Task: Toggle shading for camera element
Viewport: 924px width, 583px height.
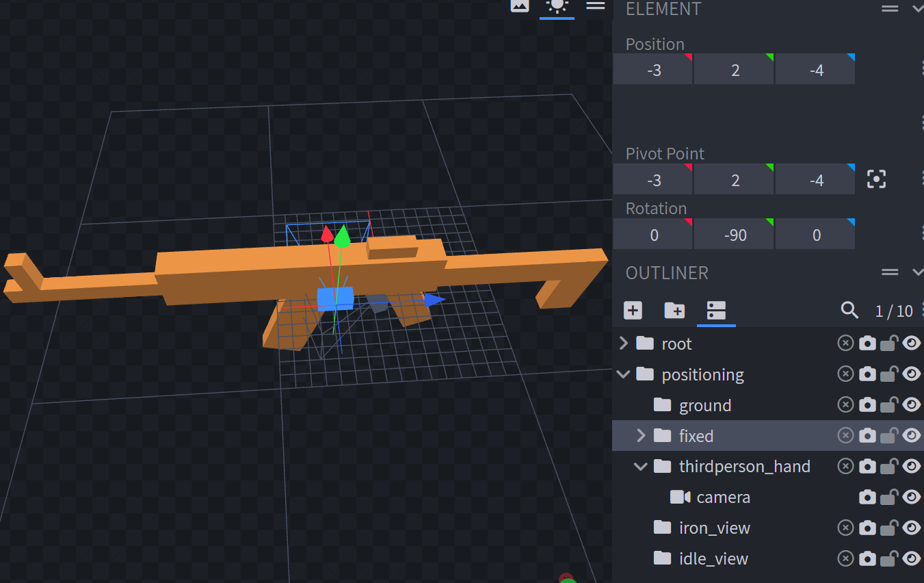Action: 867,497
